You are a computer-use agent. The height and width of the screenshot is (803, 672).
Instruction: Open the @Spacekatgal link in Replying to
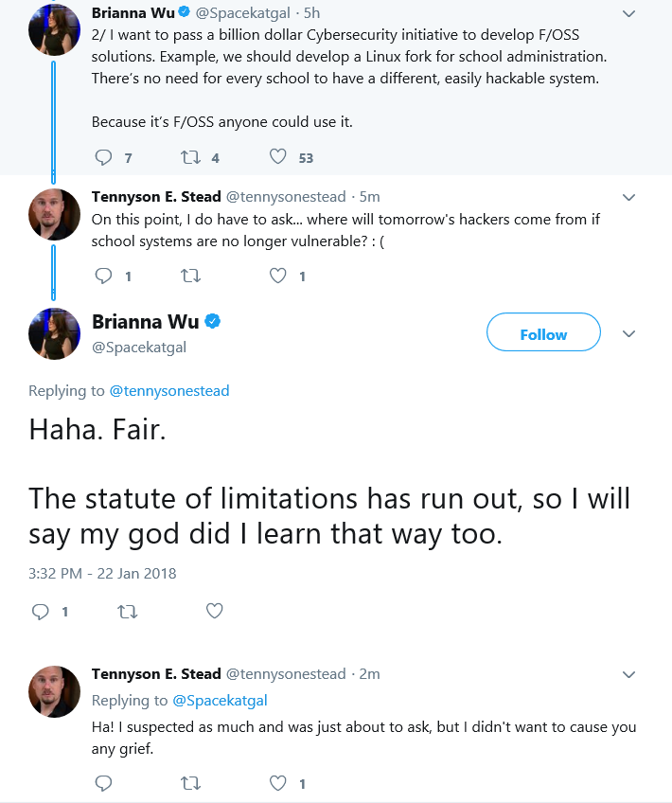click(221, 701)
